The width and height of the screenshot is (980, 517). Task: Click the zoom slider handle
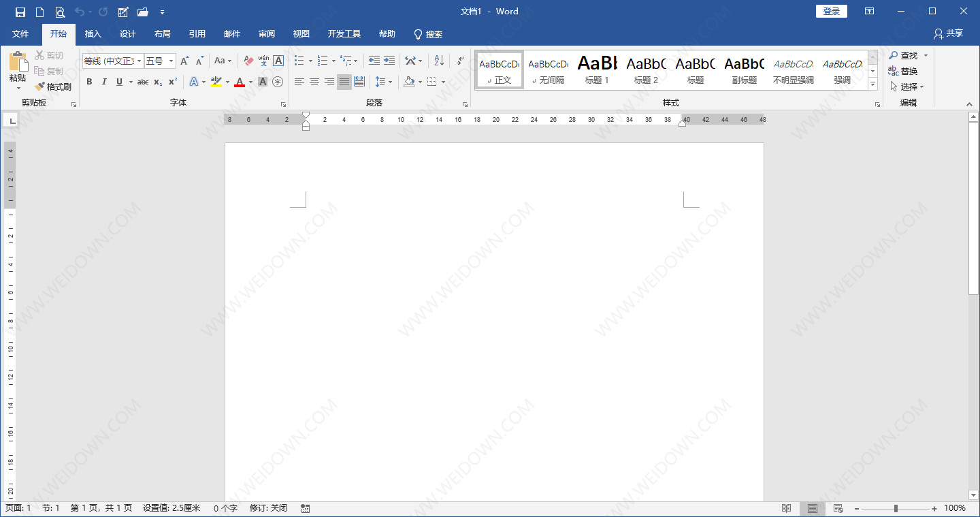[896, 508]
